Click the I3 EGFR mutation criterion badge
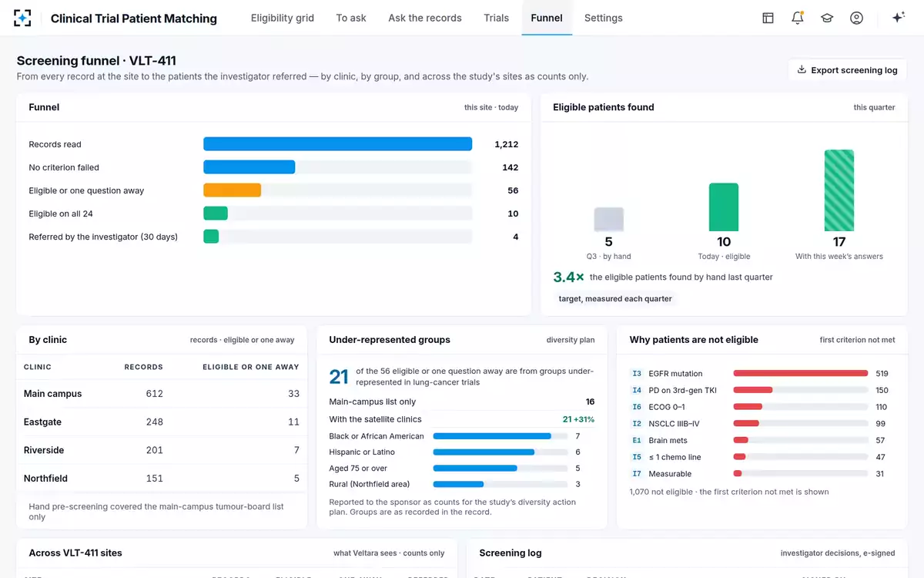The image size is (924, 578). point(637,374)
